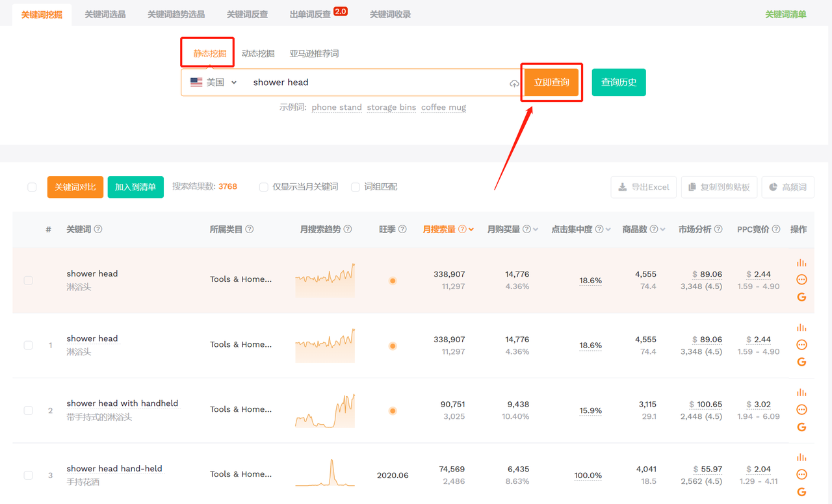Switch to 关键词选品 tab
832x504 pixels.
(x=105, y=14)
